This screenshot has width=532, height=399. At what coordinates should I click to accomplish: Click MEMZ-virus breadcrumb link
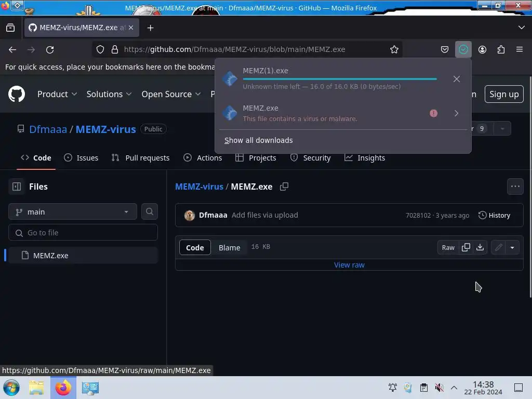coord(199,187)
